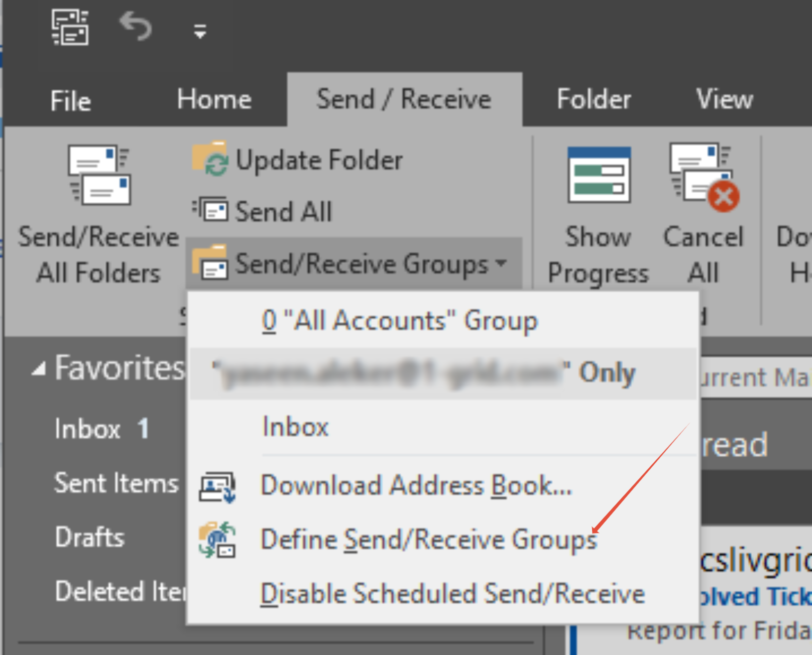Click the Send All envelope icon

(210, 209)
